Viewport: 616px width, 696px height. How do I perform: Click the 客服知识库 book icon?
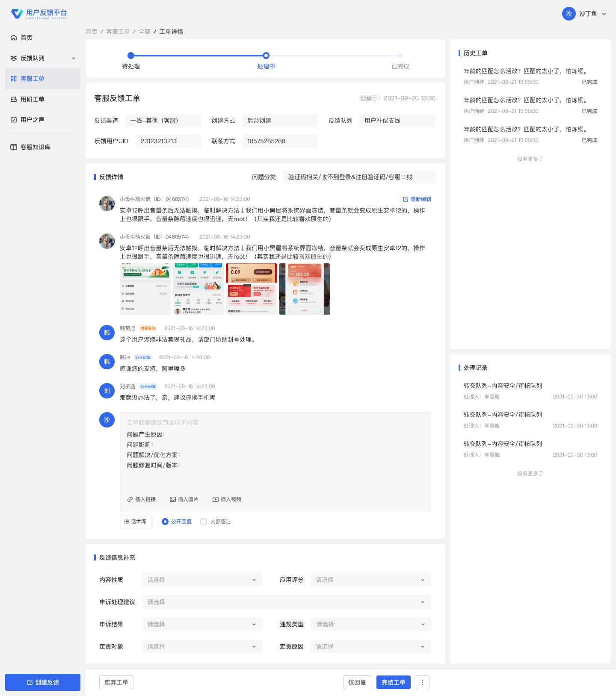[x=14, y=147]
